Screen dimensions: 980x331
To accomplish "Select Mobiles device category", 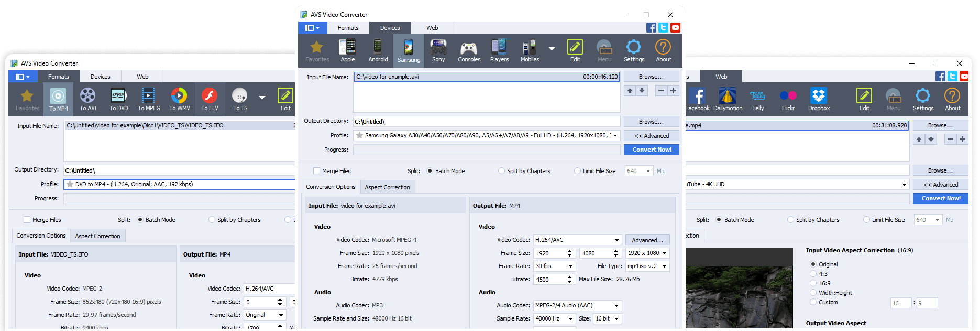I will [530, 50].
